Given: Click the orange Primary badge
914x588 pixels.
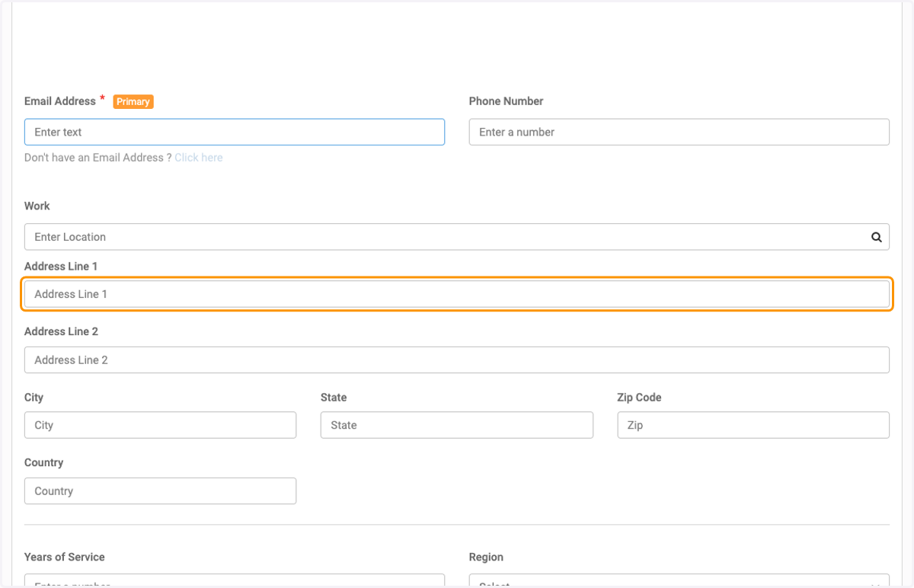Looking at the screenshot, I should coord(133,101).
